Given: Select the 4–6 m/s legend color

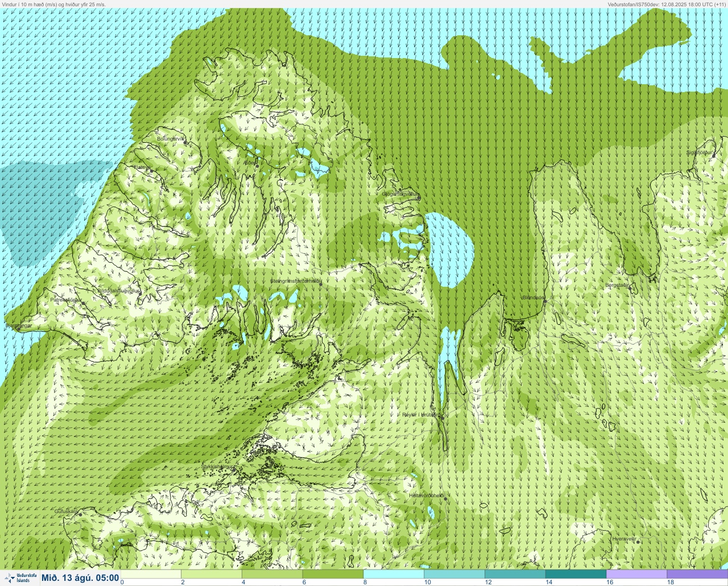Looking at the screenshot, I should (272, 574).
